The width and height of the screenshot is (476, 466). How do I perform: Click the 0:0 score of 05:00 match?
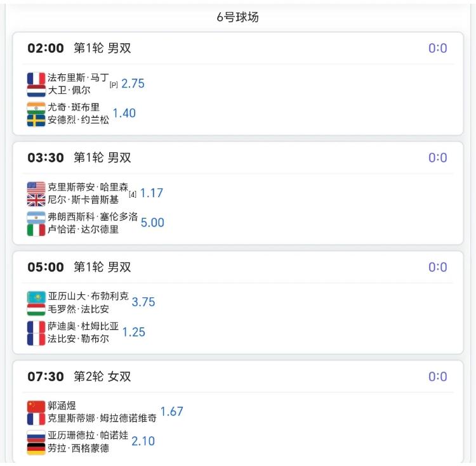437,267
